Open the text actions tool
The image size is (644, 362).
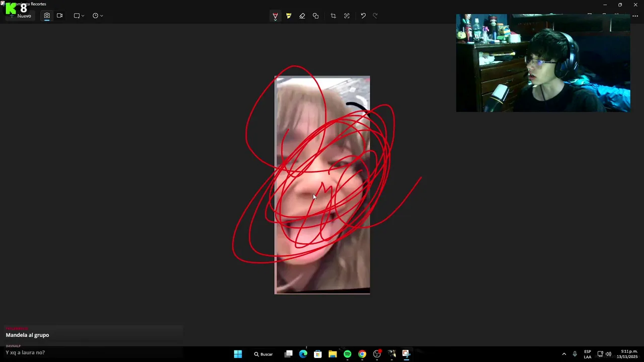tap(347, 16)
